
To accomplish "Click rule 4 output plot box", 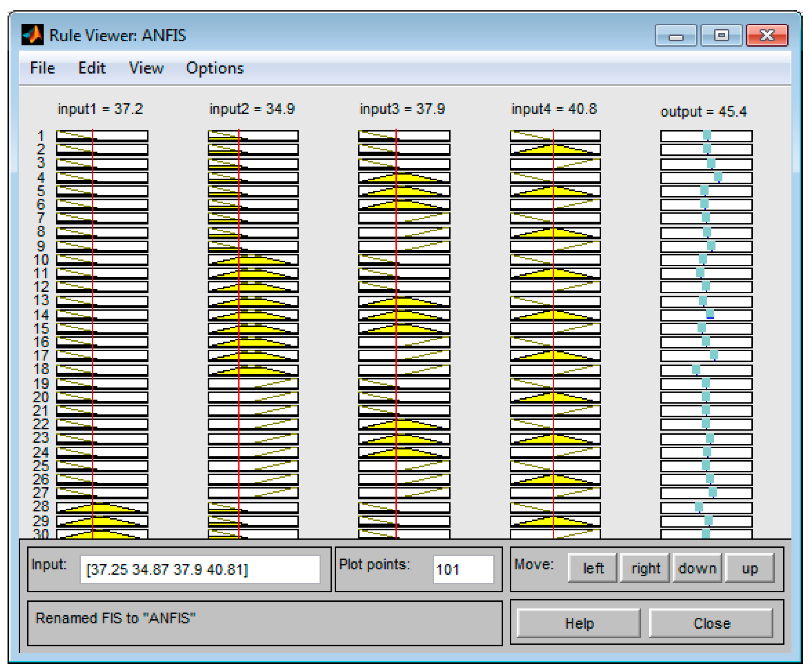I will tap(706, 177).
